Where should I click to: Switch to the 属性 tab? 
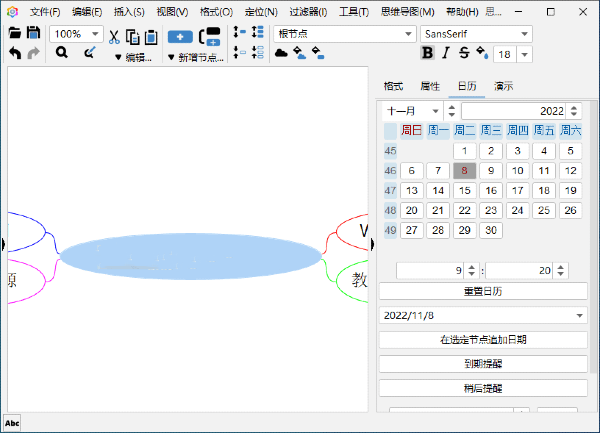(x=430, y=87)
